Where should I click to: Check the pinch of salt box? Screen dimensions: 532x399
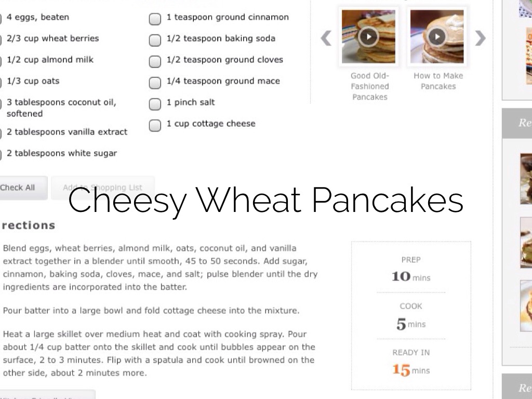coord(155,104)
